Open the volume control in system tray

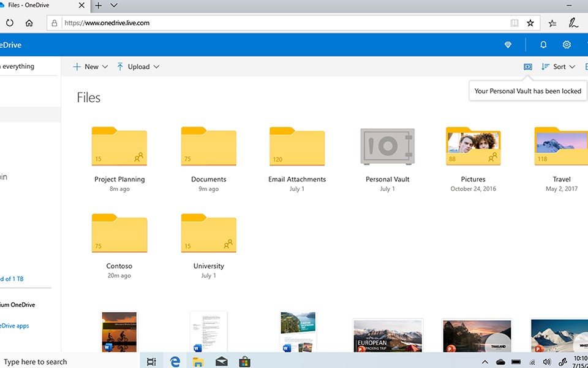pyautogui.click(x=547, y=362)
